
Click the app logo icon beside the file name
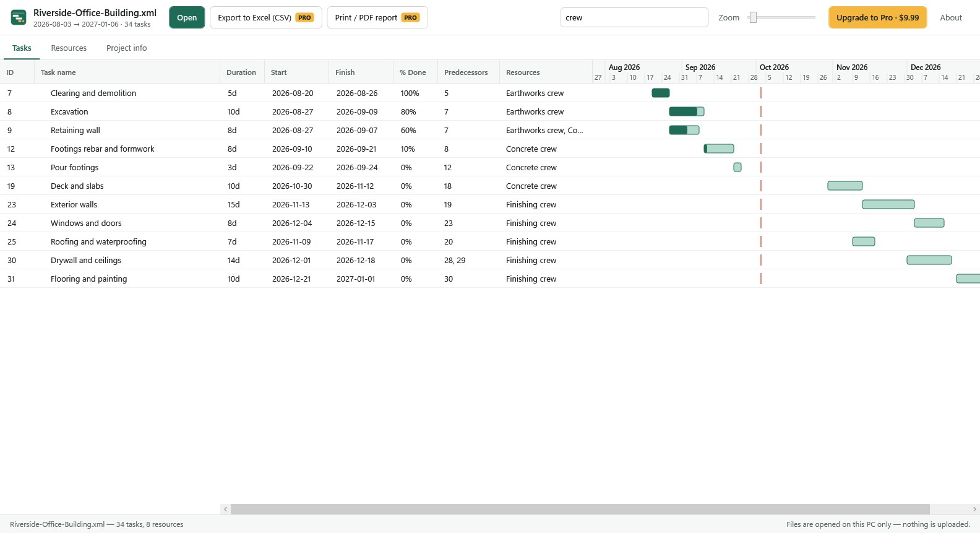(x=19, y=17)
